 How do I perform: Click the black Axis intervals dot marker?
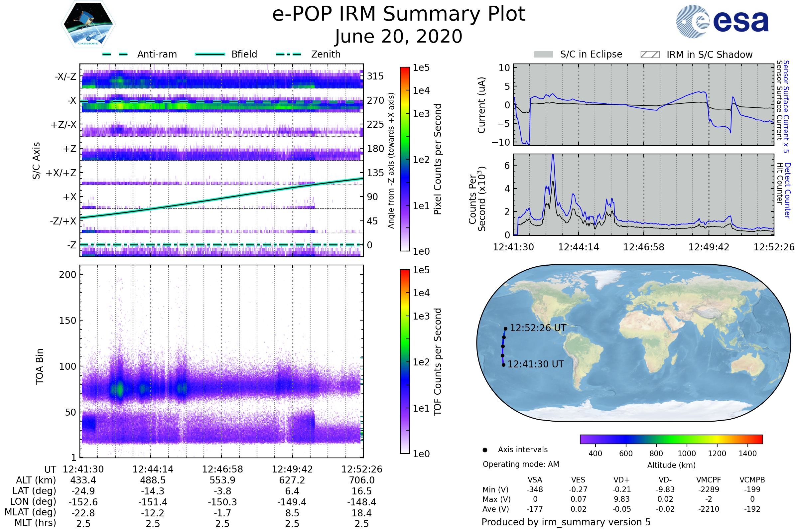point(485,450)
